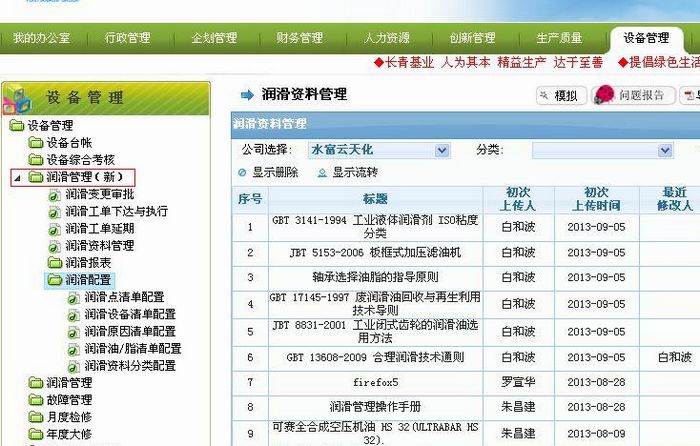
Task: Open 润滑变更审批 from the sidebar tree
Action: click(98, 194)
